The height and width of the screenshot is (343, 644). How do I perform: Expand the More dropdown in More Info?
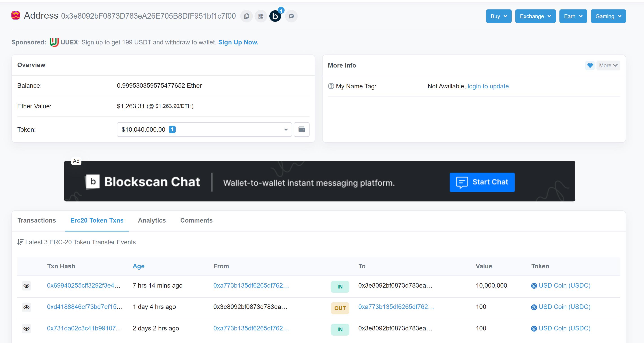coord(608,66)
